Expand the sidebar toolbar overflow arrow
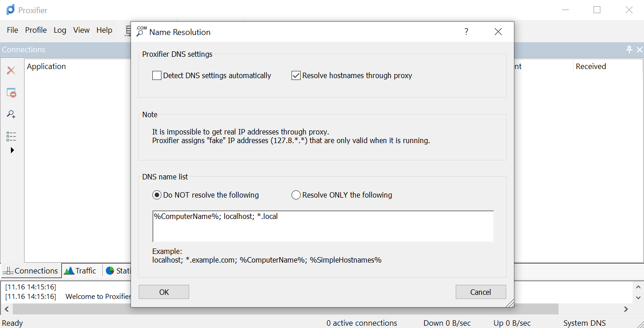 click(x=12, y=150)
